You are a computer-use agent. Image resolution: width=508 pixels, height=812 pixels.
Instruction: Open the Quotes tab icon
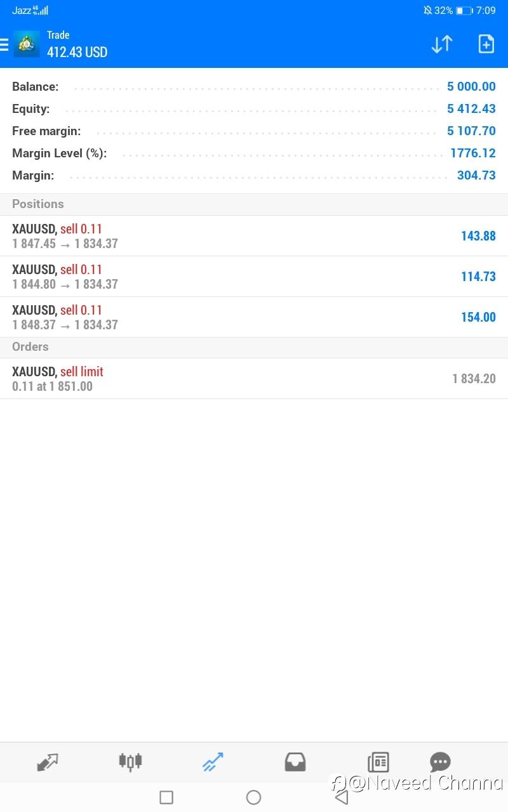[48, 761]
